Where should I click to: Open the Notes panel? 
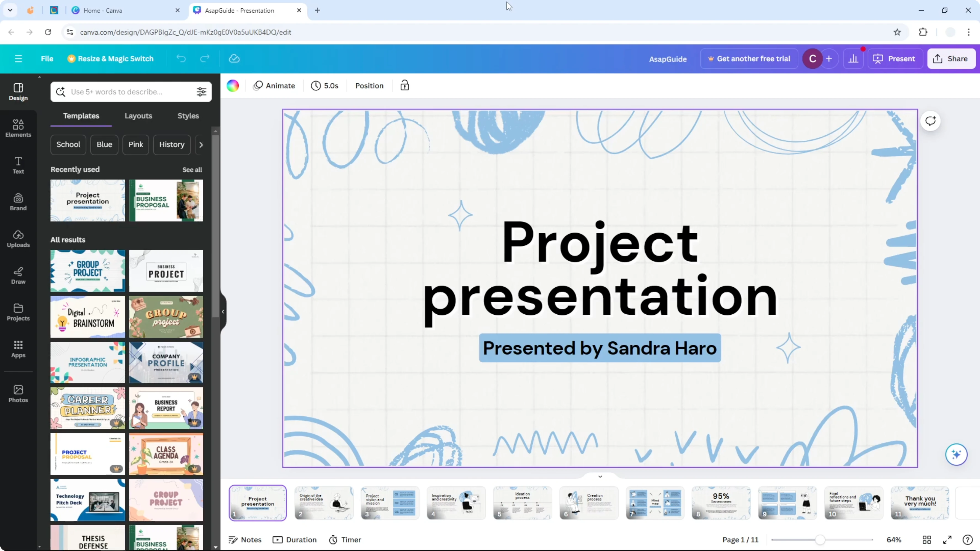point(245,540)
